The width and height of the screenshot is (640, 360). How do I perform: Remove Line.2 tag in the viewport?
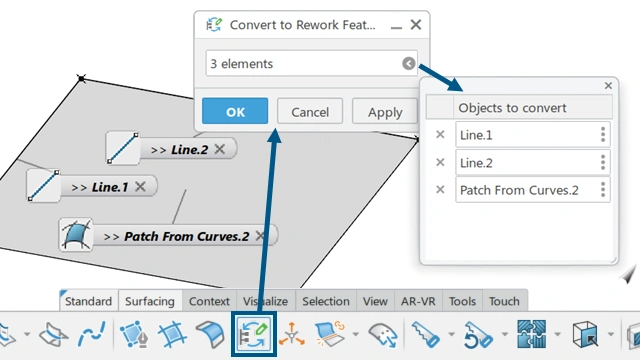pos(220,149)
